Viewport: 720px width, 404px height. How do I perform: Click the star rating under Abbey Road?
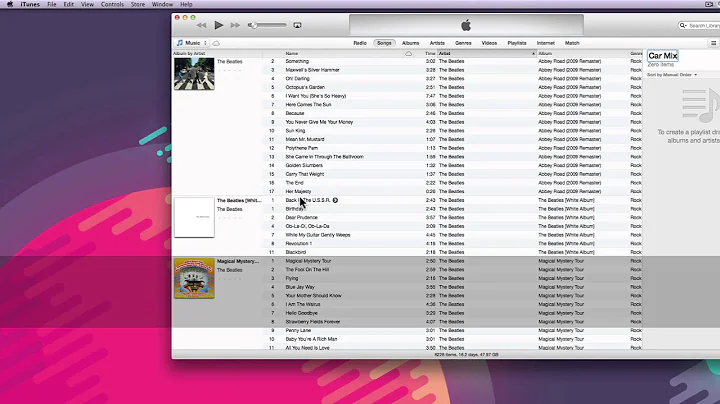pos(229,70)
